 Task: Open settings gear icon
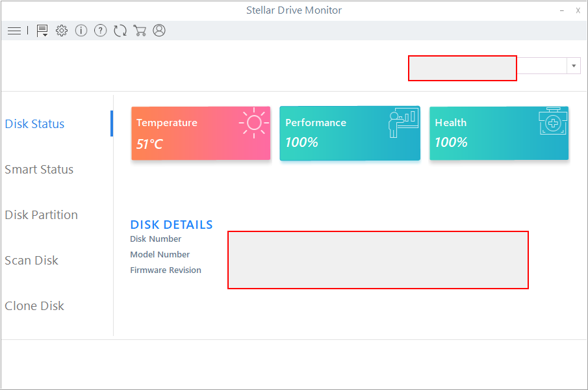(62, 31)
